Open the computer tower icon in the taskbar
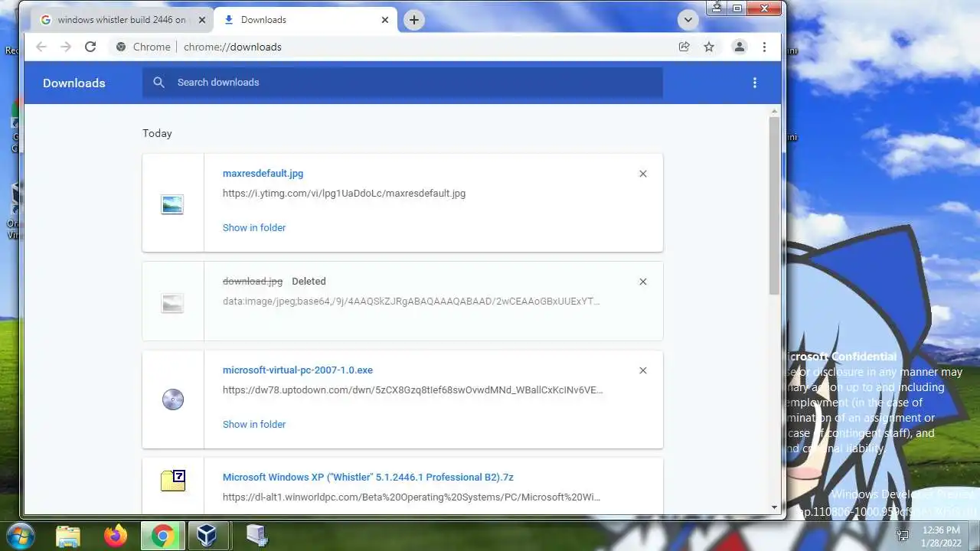 point(256,536)
